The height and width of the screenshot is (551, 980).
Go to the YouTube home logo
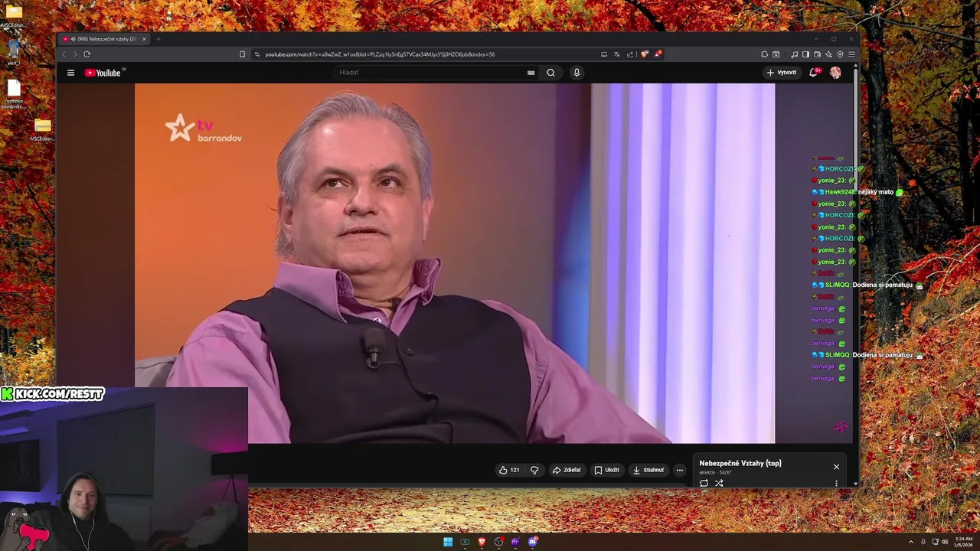click(103, 73)
